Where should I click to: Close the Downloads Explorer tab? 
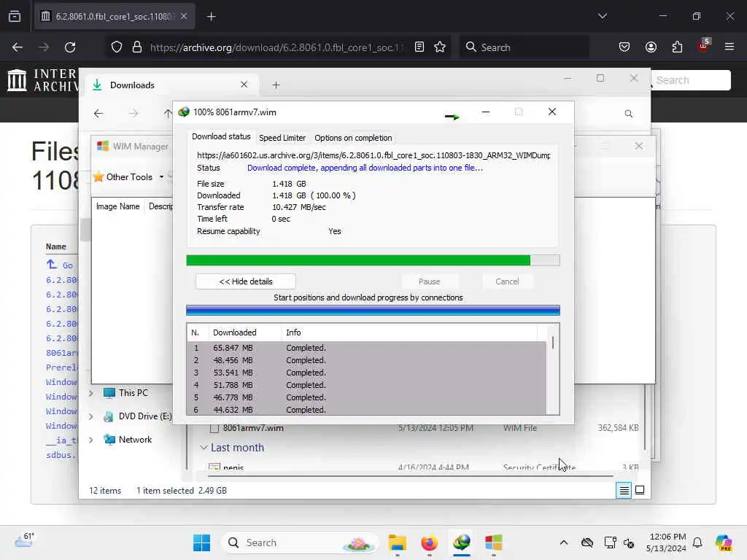click(x=244, y=85)
